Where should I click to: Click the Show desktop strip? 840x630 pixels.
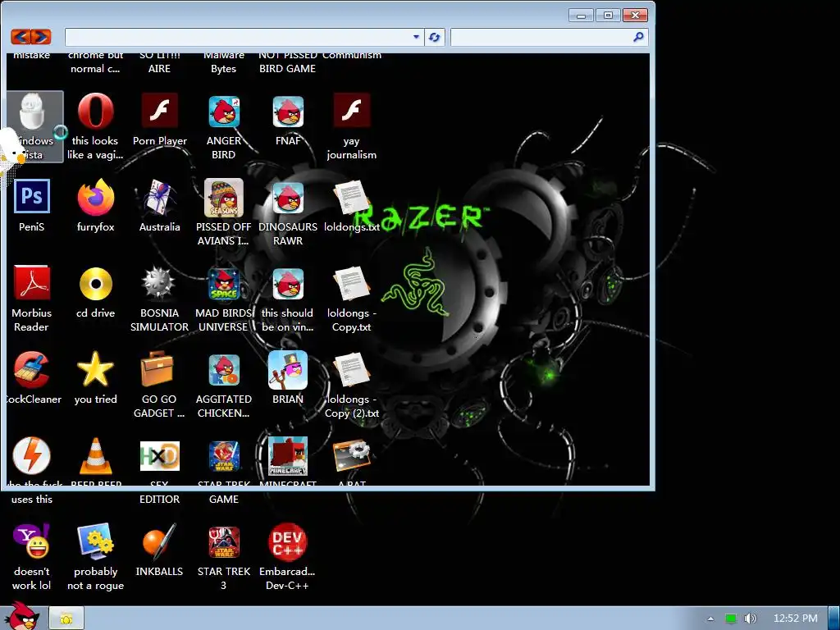pos(834,619)
